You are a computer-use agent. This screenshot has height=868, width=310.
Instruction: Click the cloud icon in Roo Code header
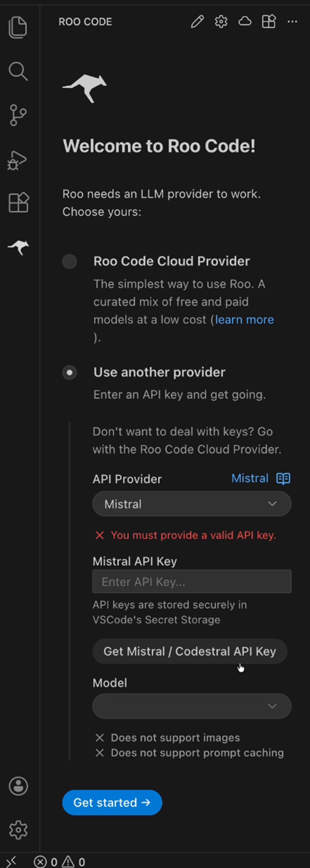coord(245,22)
